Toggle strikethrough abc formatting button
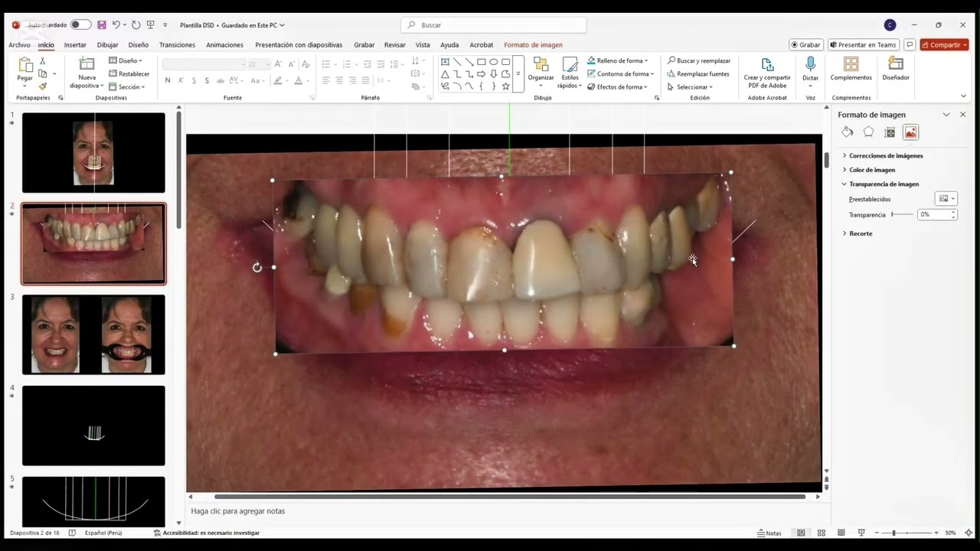The image size is (980, 551). (x=220, y=80)
